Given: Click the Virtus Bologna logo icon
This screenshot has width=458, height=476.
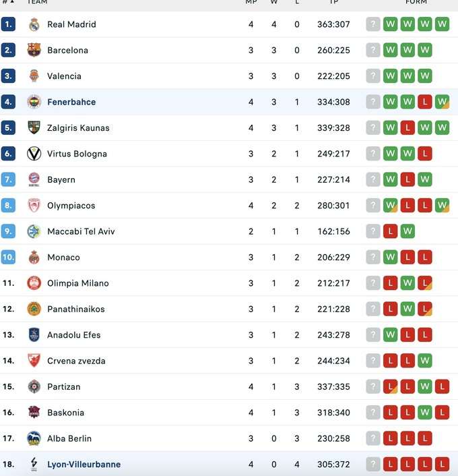Looking at the screenshot, I should pos(34,154).
